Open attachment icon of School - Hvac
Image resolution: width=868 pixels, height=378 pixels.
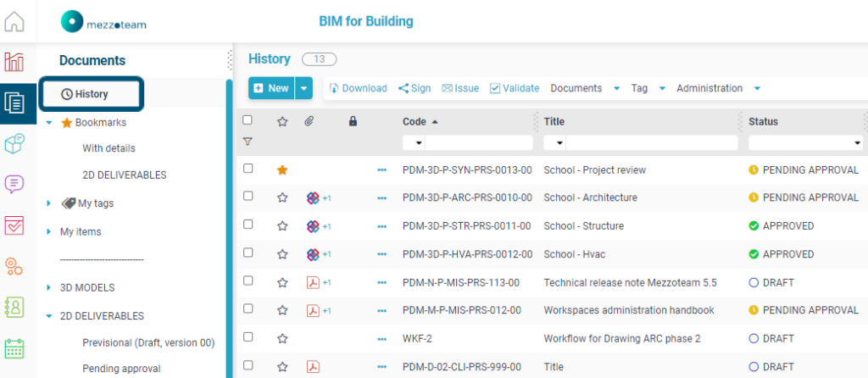[x=313, y=254]
